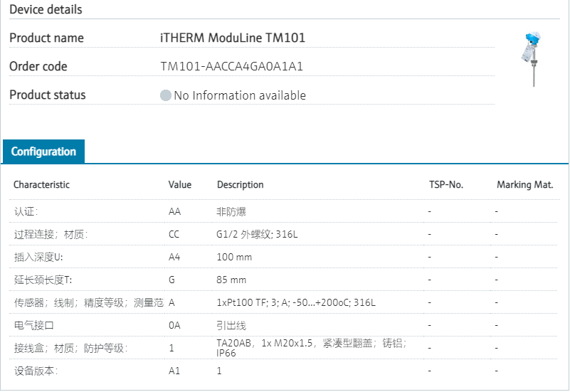Open the iTHERM thermometer product thumbnail
The height and width of the screenshot is (392, 570).
point(532,59)
